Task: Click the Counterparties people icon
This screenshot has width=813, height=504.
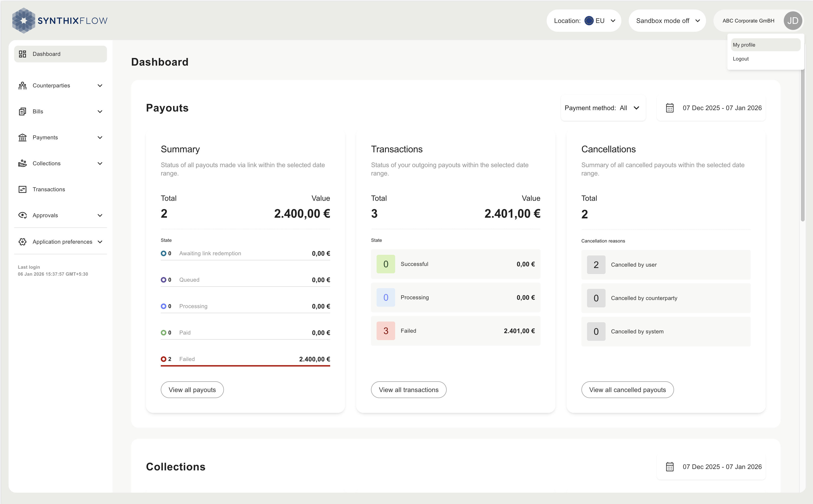Action: pyautogui.click(x=22, y=86)
